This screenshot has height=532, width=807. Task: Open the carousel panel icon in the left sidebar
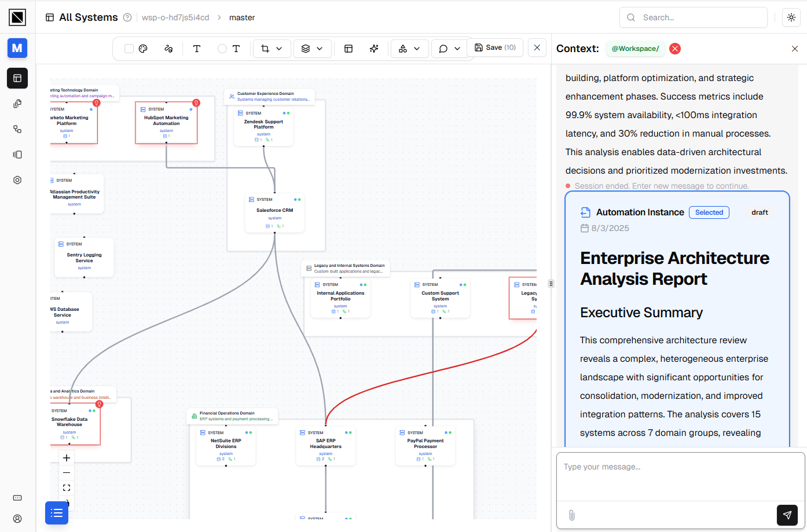click(x=17, y=155)
